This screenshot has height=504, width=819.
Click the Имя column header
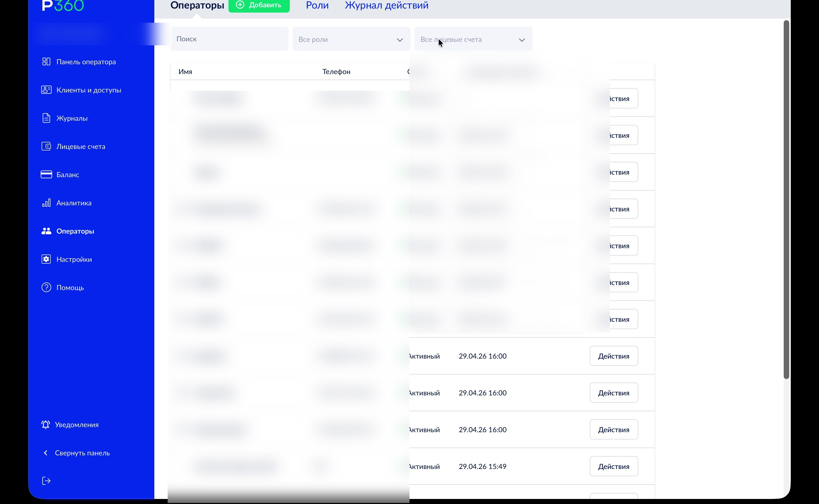coord(185,72)
